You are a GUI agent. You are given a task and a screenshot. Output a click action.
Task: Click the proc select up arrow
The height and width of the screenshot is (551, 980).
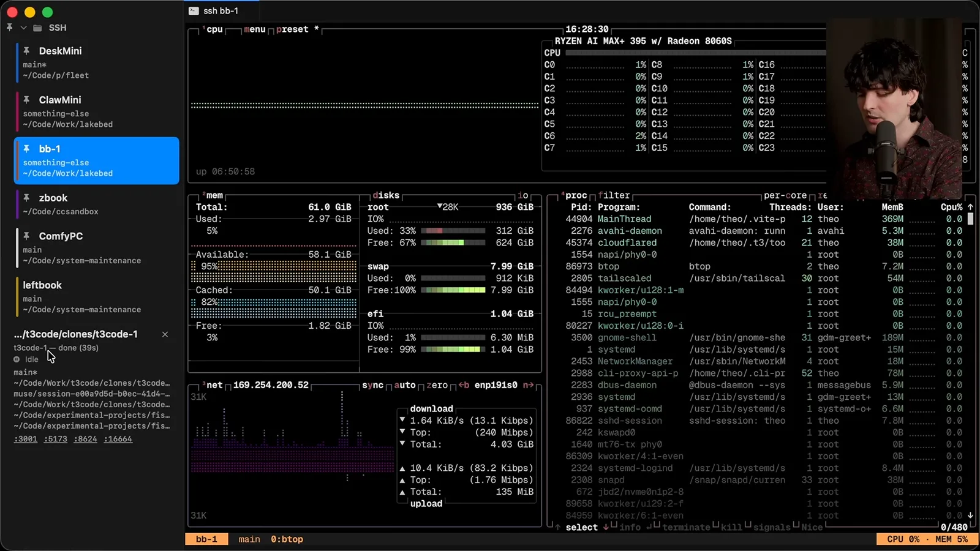tap(557, 527)
